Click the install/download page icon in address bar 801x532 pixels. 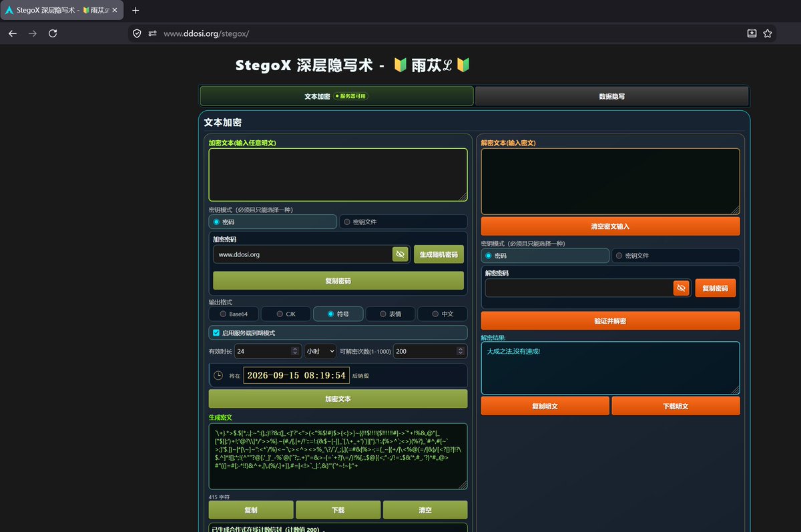click(752, 33)
